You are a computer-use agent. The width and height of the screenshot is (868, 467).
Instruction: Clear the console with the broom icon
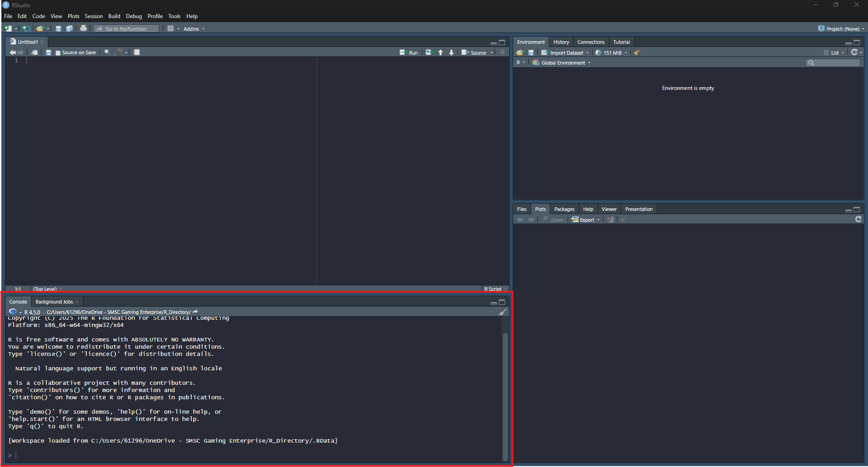pos(503,312)
